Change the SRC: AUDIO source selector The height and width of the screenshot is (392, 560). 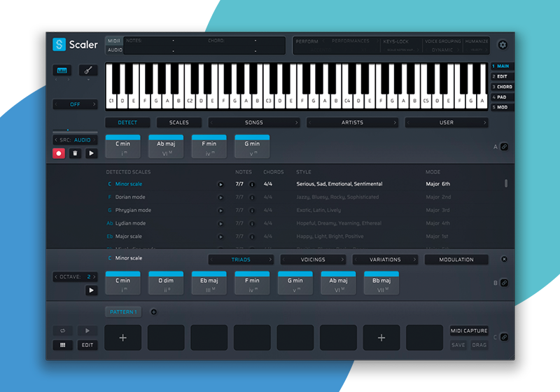click(75, 140)
